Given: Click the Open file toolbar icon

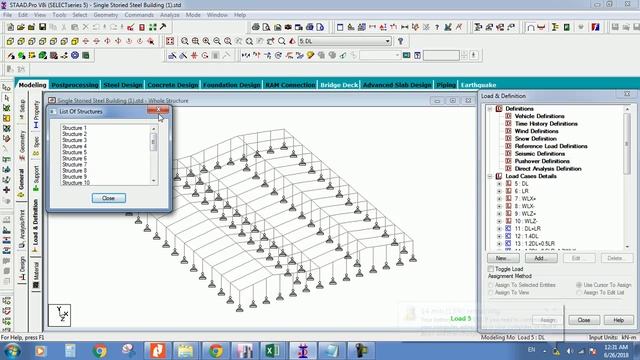Looking at the screenshot, I should [x=21, y=27].
